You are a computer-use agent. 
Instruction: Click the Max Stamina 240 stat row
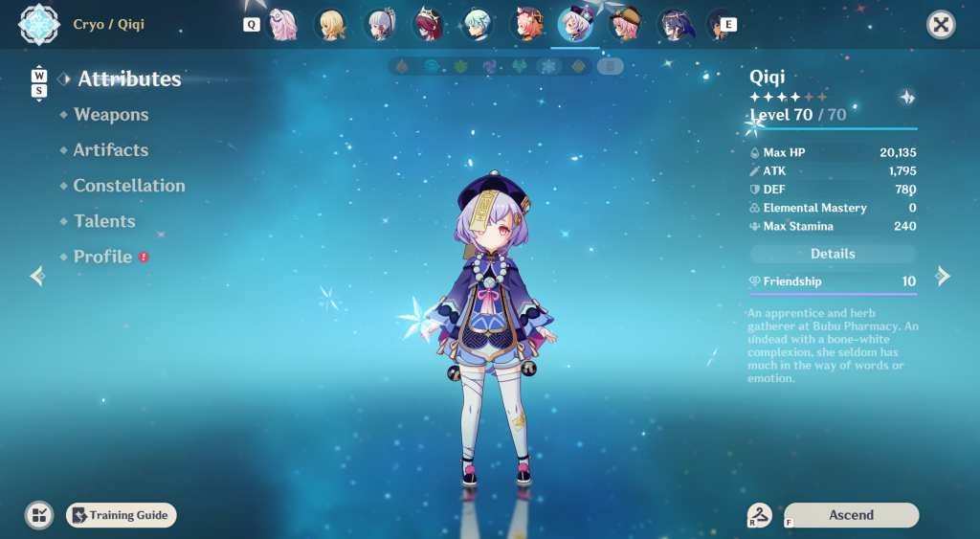pos(834,226)
